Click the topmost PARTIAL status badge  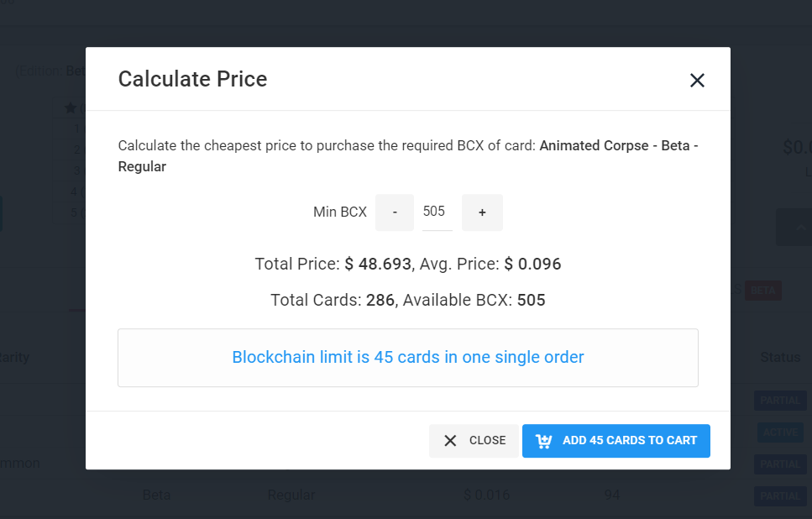(x=780, y=401)
